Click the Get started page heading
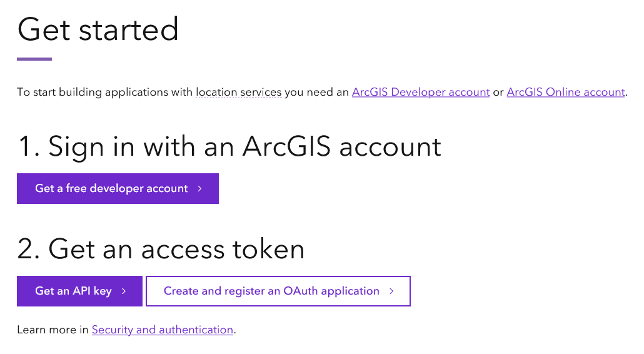Viewport: 644px width, 354px height. [x=98, y=29]
